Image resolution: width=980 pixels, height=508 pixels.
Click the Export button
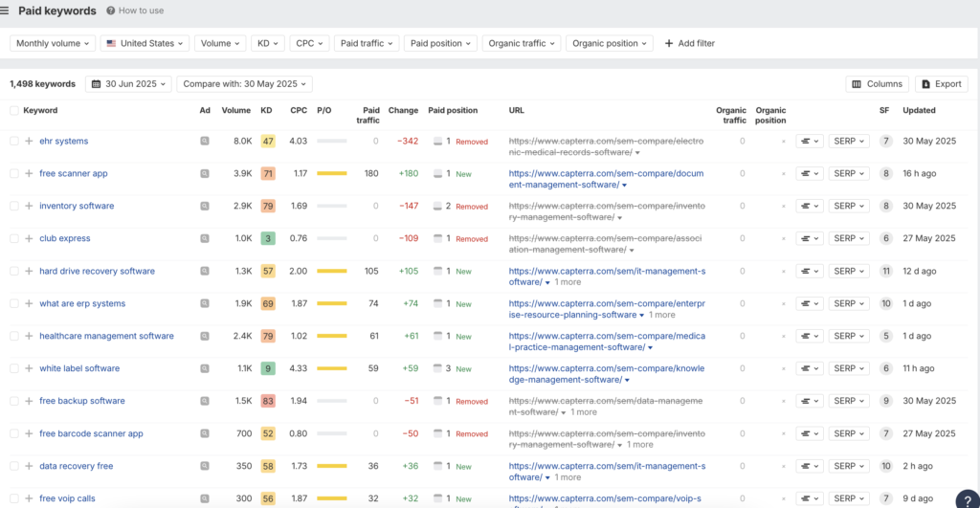point(942,84)
